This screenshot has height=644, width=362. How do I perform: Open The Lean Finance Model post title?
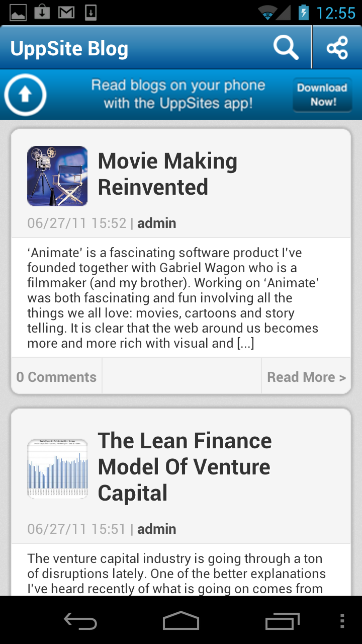[x=185, y=466]
